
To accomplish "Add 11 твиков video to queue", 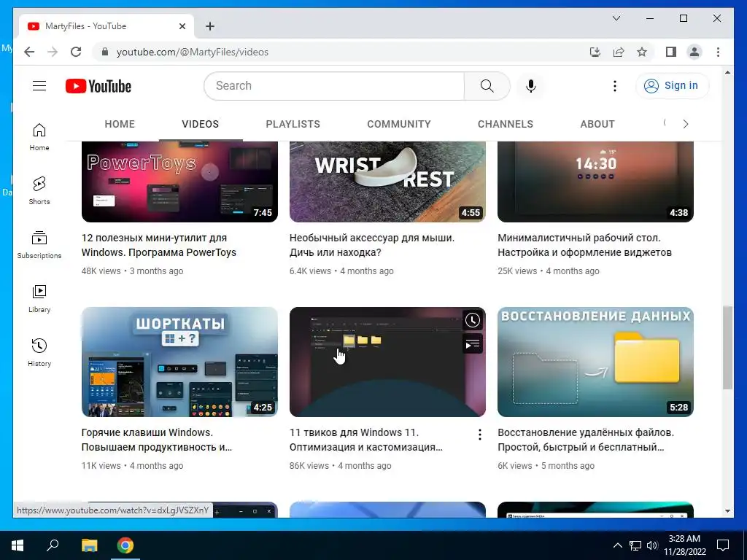I will tap(473, 344).
